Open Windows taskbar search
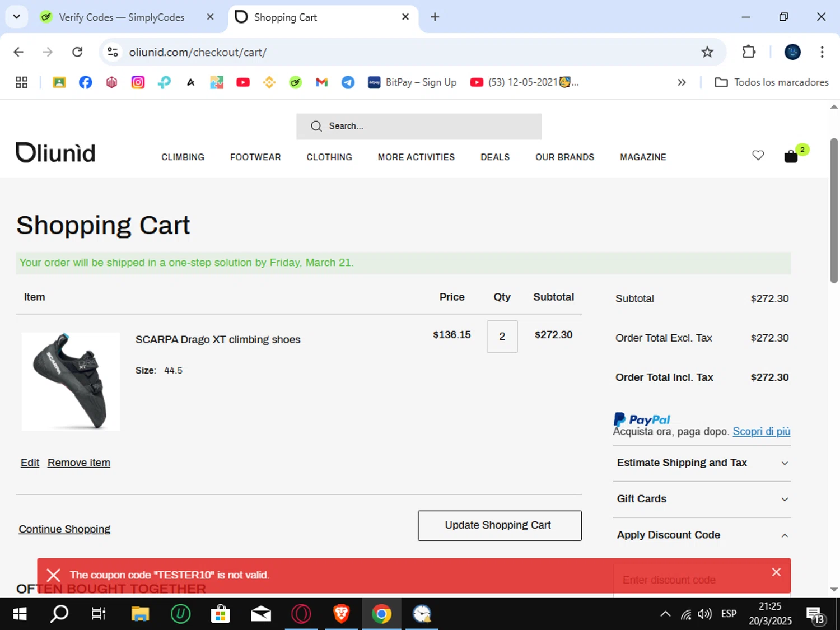The width and height of the screenshot is (840, 630). [59, 614]
